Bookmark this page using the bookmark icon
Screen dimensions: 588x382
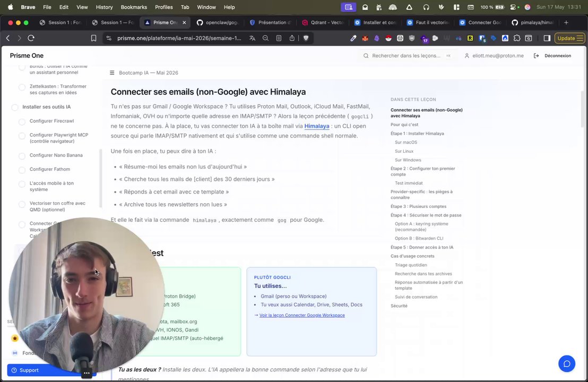pos(94,38)
